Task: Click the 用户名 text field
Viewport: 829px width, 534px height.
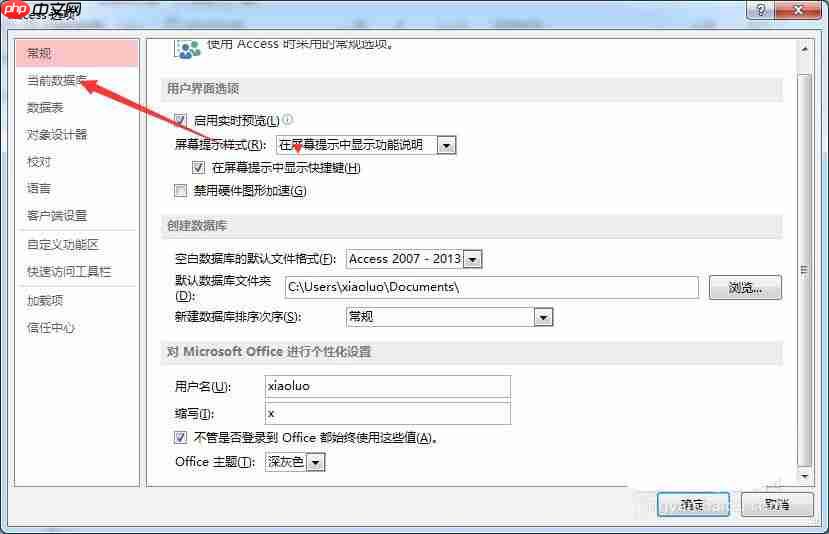Action: coord(388,386)
